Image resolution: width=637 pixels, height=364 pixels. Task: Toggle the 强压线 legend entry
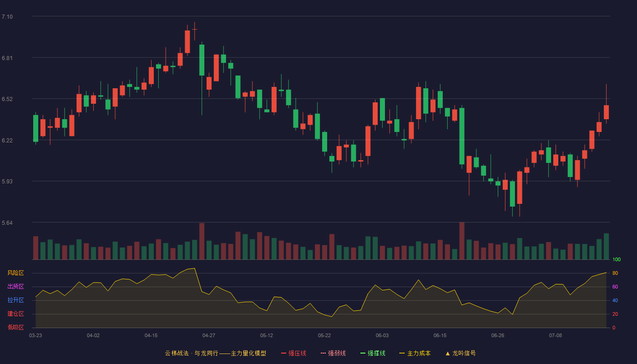point(293,353)
